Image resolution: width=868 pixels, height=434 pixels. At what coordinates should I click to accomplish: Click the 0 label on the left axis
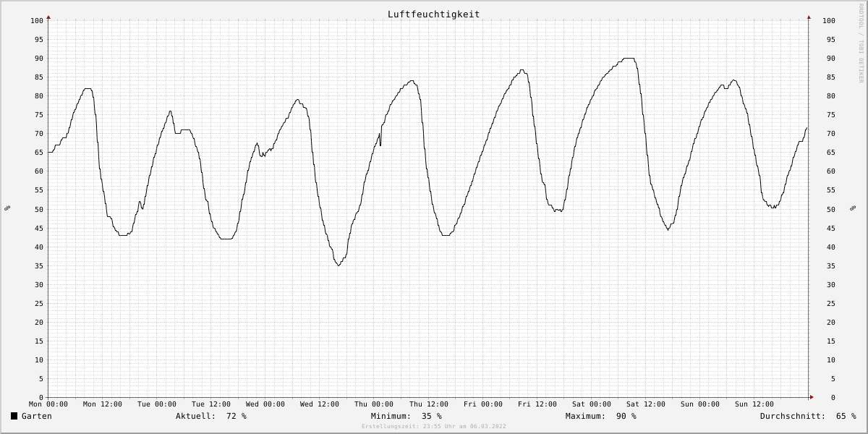[x=41, y=397]
